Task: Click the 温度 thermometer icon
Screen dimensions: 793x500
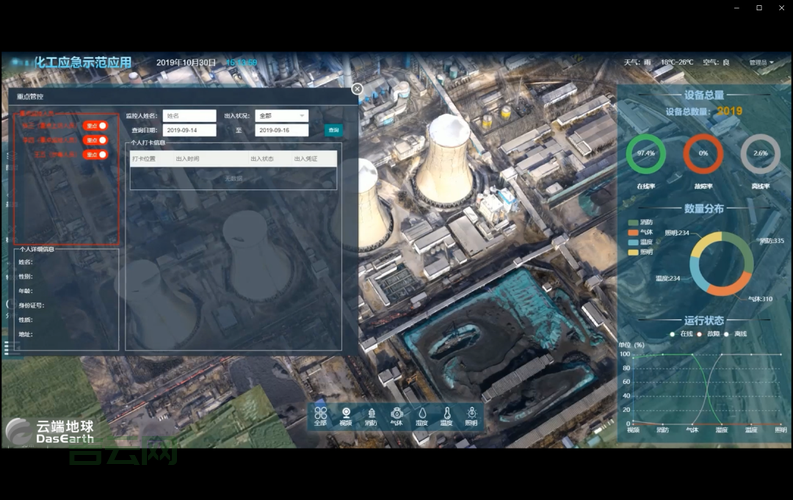Action: [447, 414]
